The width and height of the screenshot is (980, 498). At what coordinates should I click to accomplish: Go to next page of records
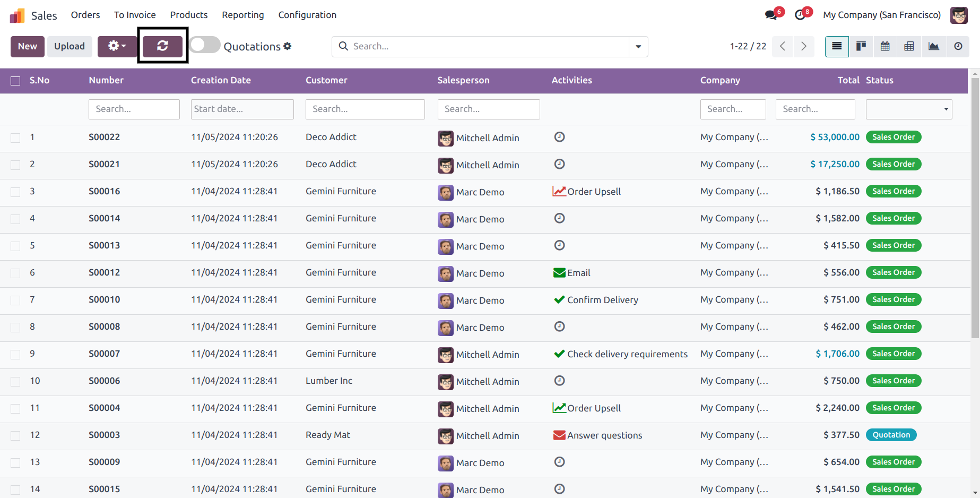click(x=804, y=46)
